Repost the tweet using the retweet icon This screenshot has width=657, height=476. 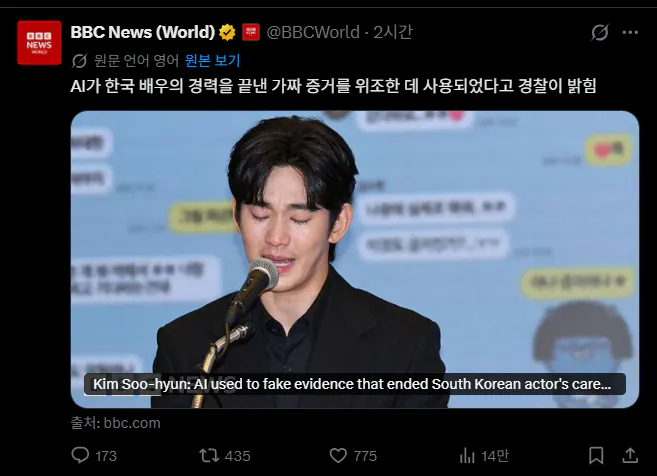(209, 455)
